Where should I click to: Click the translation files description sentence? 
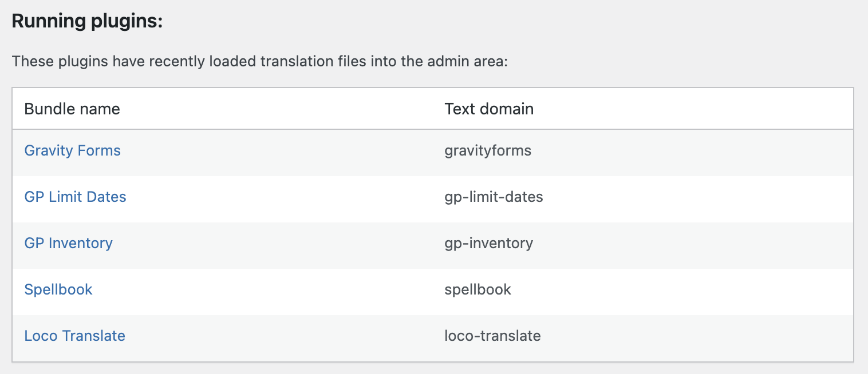pyautogui.click(x=260, y=61)
